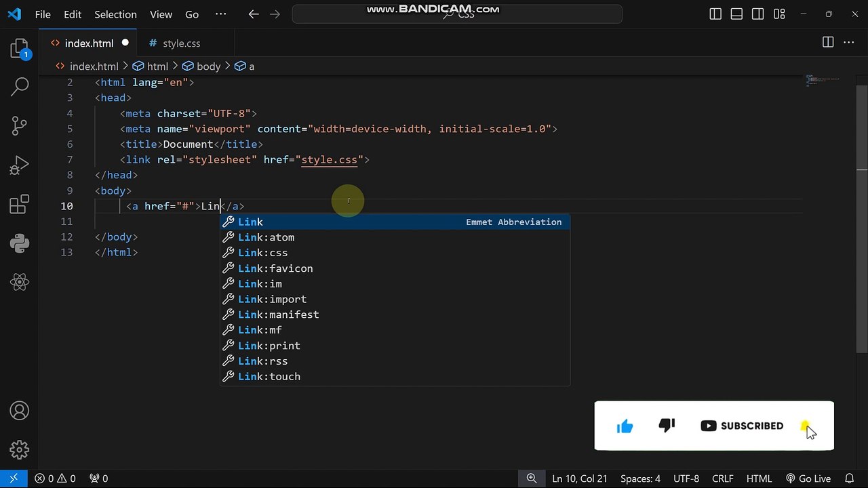This screenshot has width=868, height=488.
Task: Click the split editor right icon
Action: (827, 43)
